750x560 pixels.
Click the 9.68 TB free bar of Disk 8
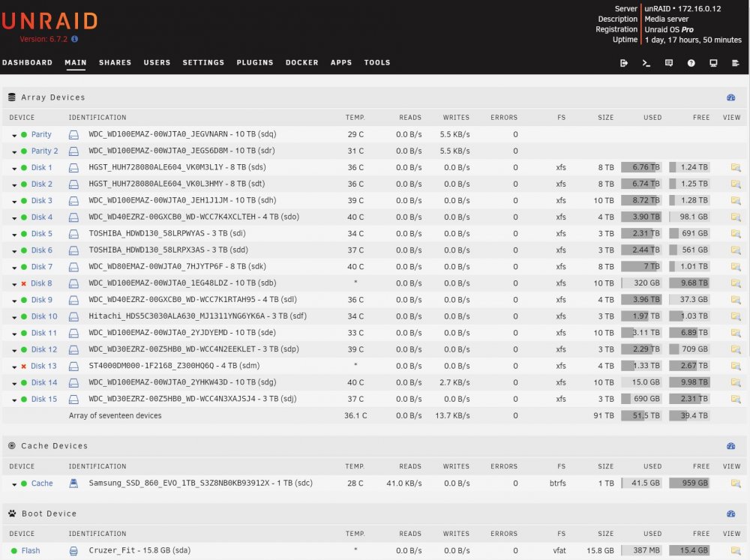(x=688, y=283)
